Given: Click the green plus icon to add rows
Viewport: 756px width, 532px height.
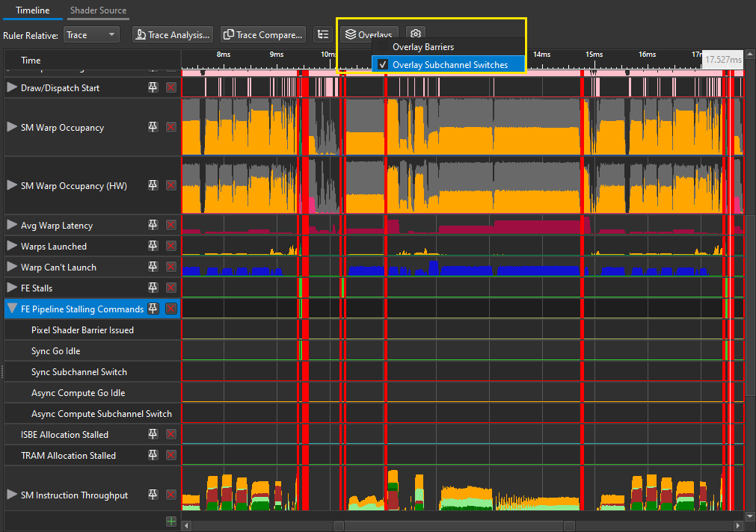Looking at the screenshot, I should coord(170,522).
